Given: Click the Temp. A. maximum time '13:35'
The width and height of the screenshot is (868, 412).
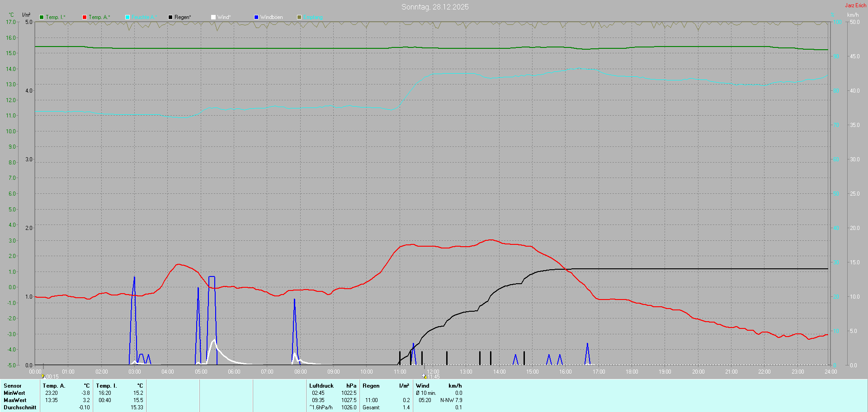Looking at the screenshot, I should click(x=52, y=400).
